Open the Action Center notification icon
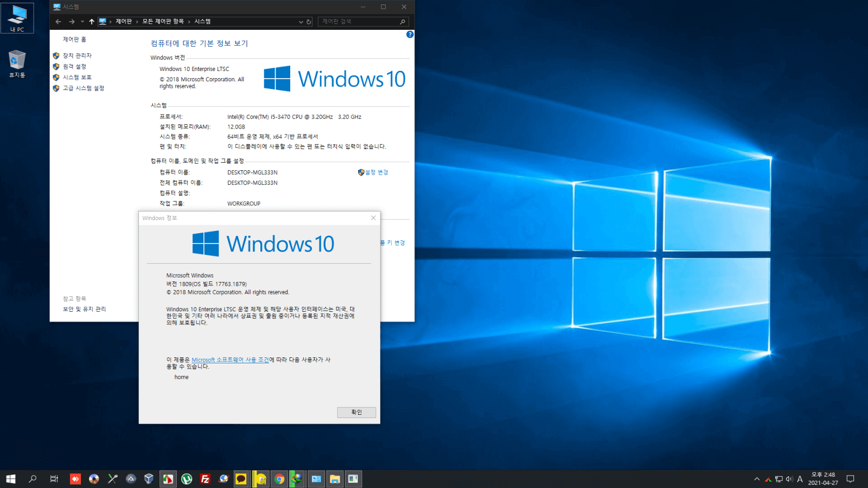This screenshot has width=868, height=488. 850,479
